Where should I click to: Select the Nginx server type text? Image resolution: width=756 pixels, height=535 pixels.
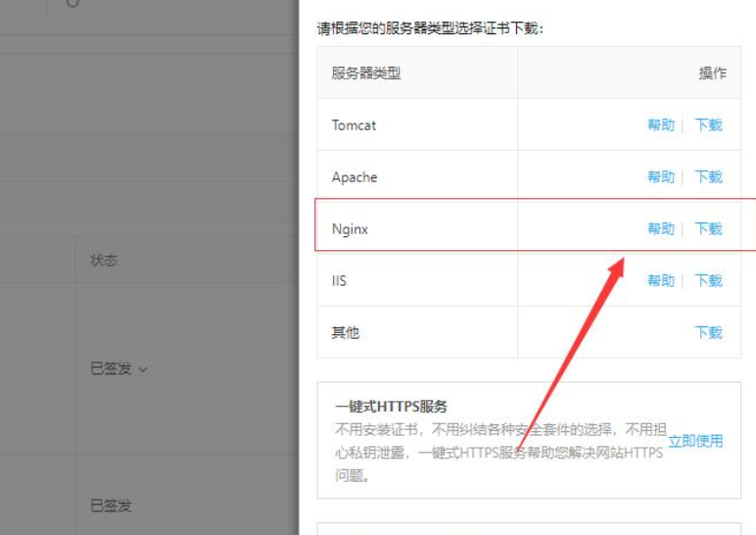(x=350, y=229)
